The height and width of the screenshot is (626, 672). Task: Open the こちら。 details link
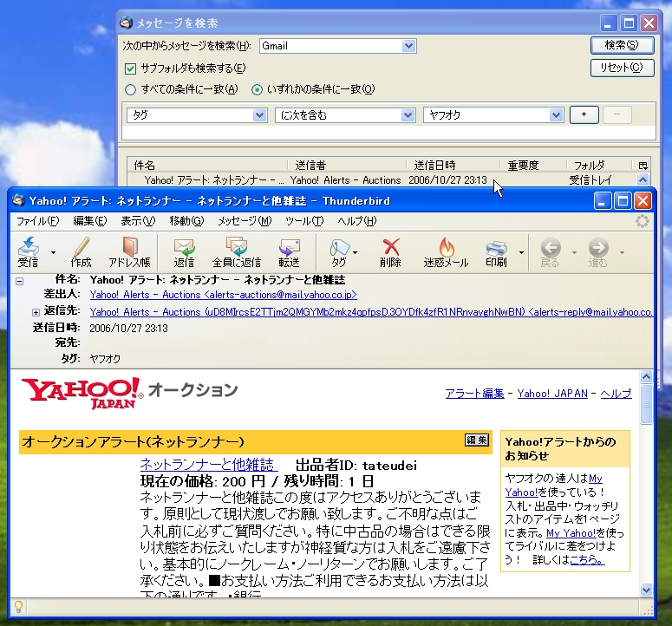587,559
